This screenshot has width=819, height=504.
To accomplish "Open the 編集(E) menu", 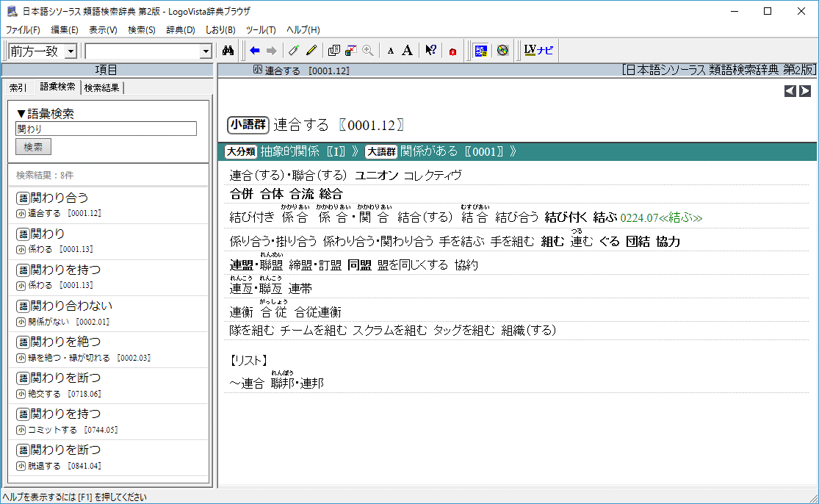I will [64, 30].
